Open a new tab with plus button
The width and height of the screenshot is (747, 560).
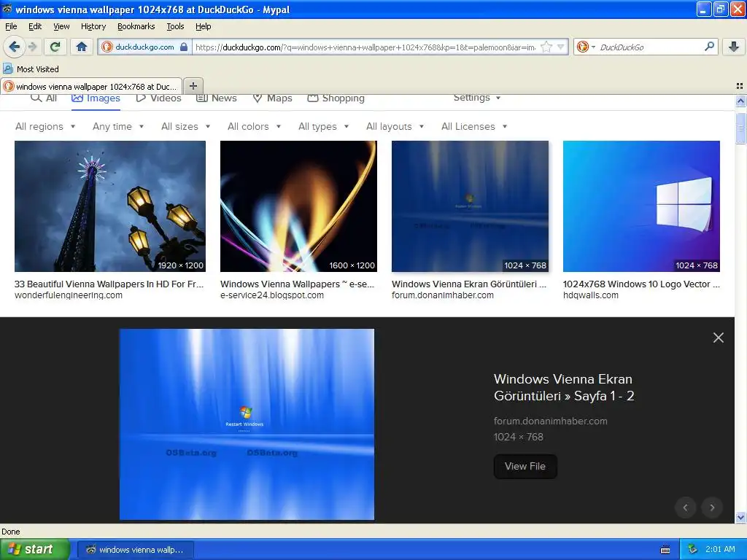click(193, 86)
